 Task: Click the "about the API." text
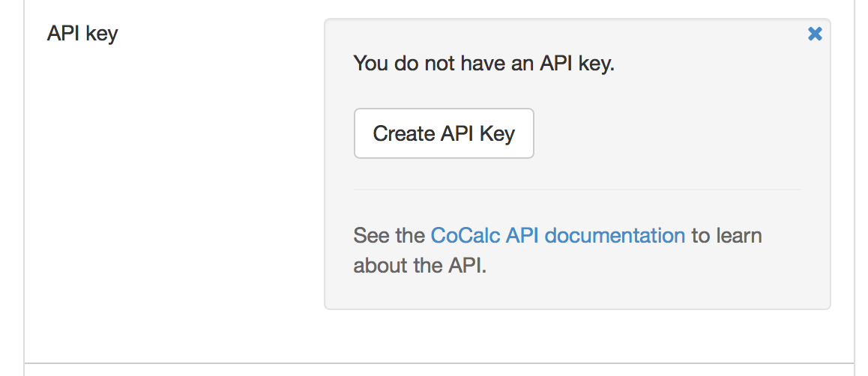[420, 265]
